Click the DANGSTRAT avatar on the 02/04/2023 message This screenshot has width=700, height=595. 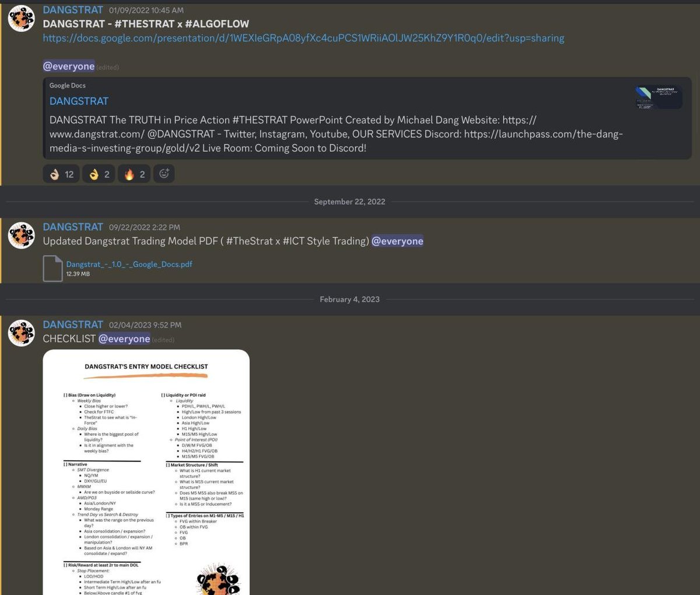(22, 332)
